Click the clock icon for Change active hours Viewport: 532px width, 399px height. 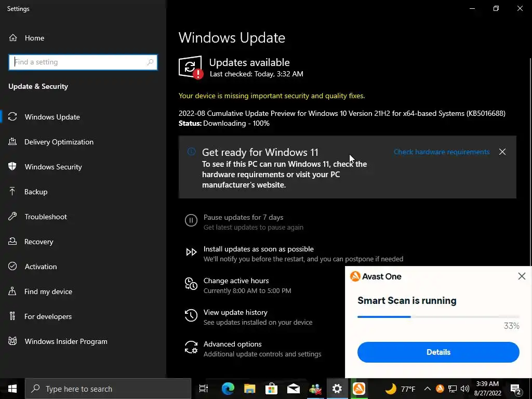[191, 284]
